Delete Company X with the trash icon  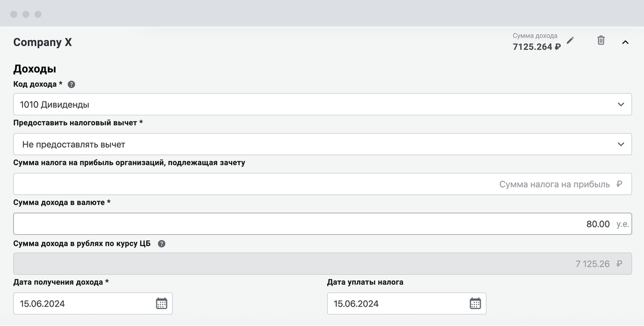(601, 40)
